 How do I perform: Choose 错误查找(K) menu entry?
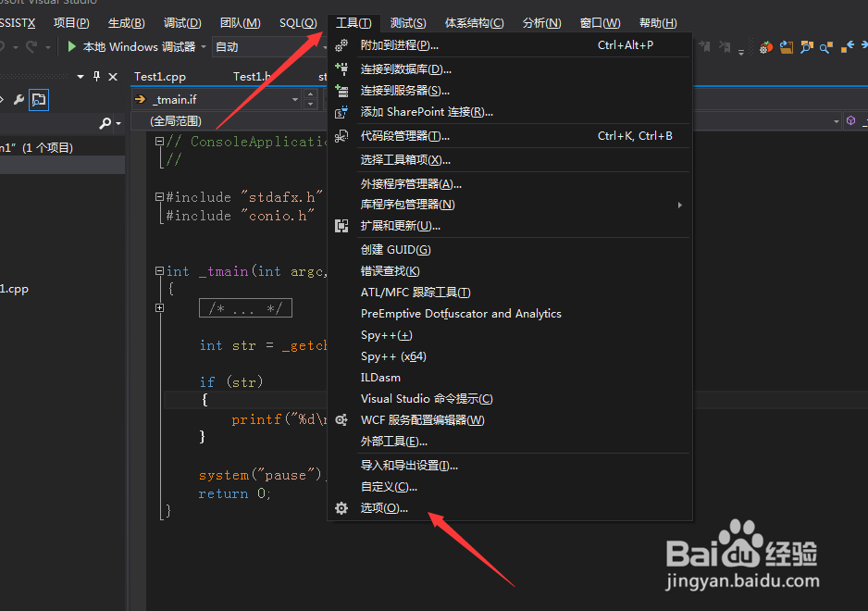(x=510, y=271)
